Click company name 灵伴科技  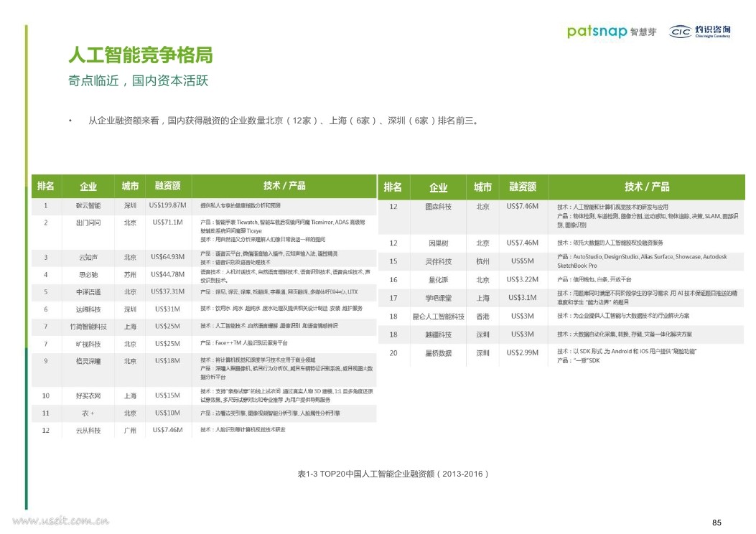click(438, 262)
